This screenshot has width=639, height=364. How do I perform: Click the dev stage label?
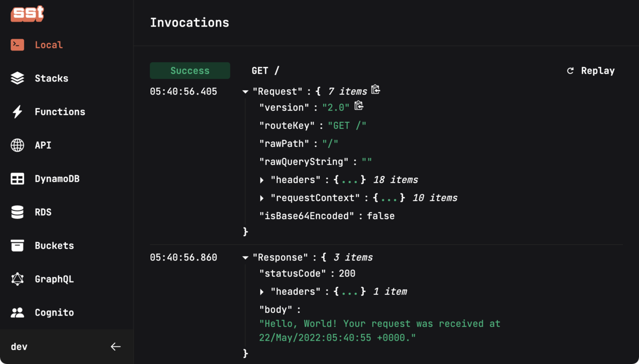19,346
